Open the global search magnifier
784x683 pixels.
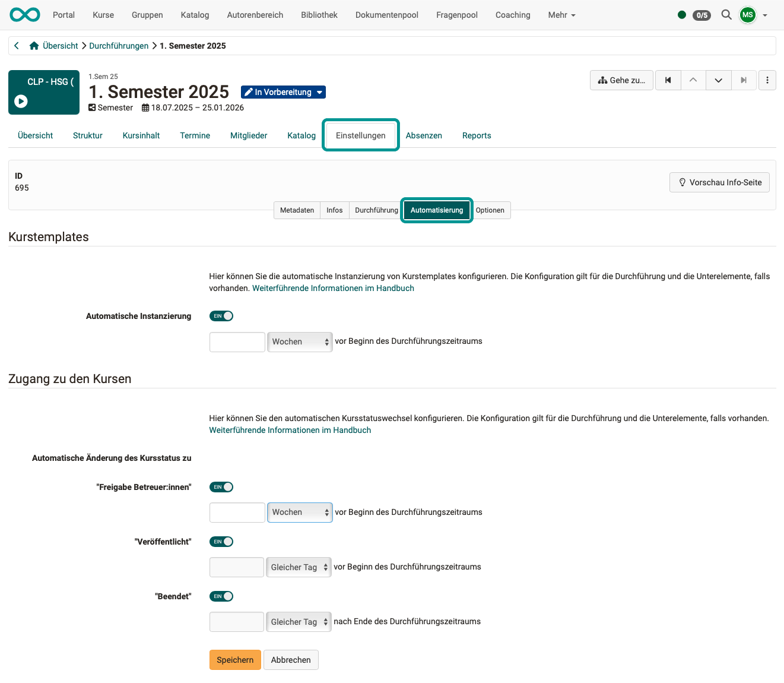[x=726, y=15]
